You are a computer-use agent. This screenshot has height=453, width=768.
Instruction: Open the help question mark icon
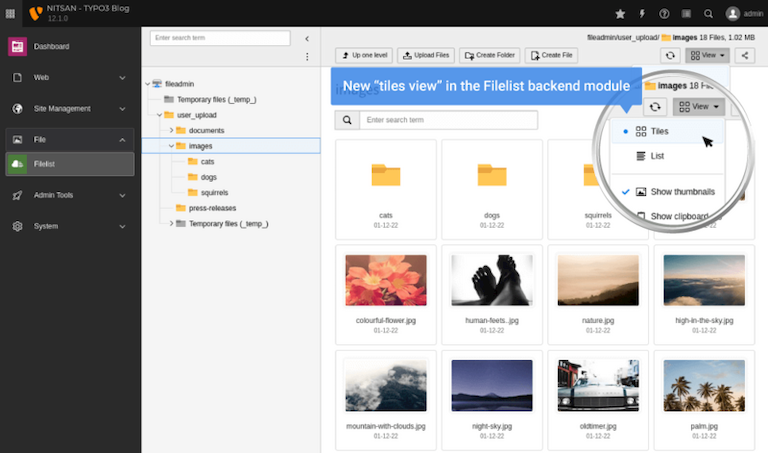(x=665, y=14)
